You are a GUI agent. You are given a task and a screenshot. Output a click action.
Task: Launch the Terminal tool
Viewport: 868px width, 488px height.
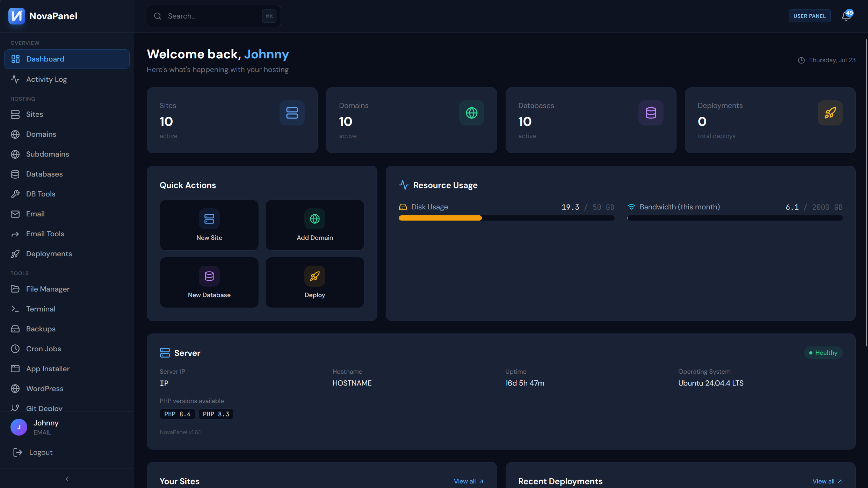click(67, 309)
